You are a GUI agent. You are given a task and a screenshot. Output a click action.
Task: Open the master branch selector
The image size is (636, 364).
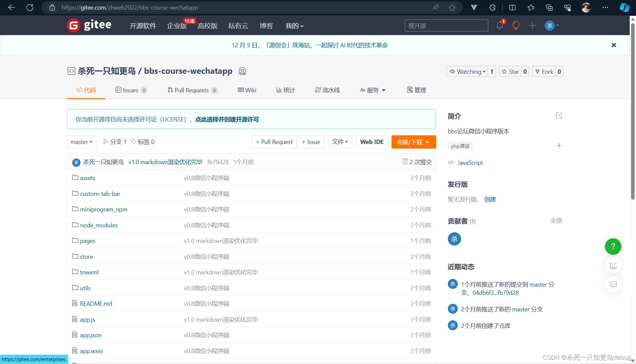[81, 142]
